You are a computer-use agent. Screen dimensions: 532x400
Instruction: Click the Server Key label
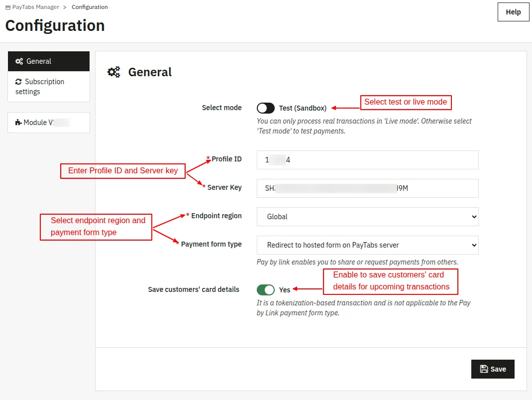[x=224, y=187]
